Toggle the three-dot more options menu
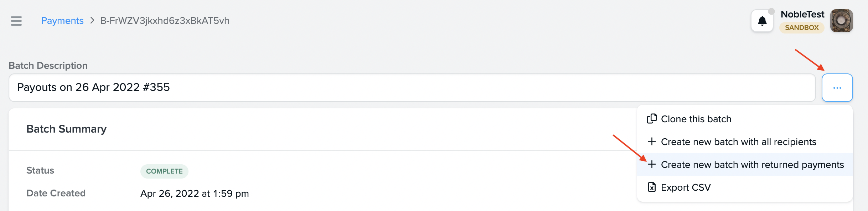Image resolution: width=868 pixels, height=211 pixels. 837,88
